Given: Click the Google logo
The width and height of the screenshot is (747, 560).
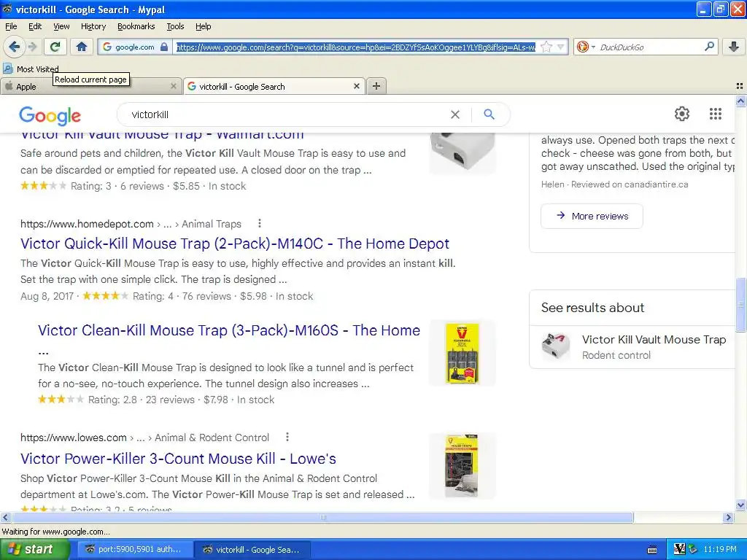Looking at the screenshot, I should [x=50, y=115].
